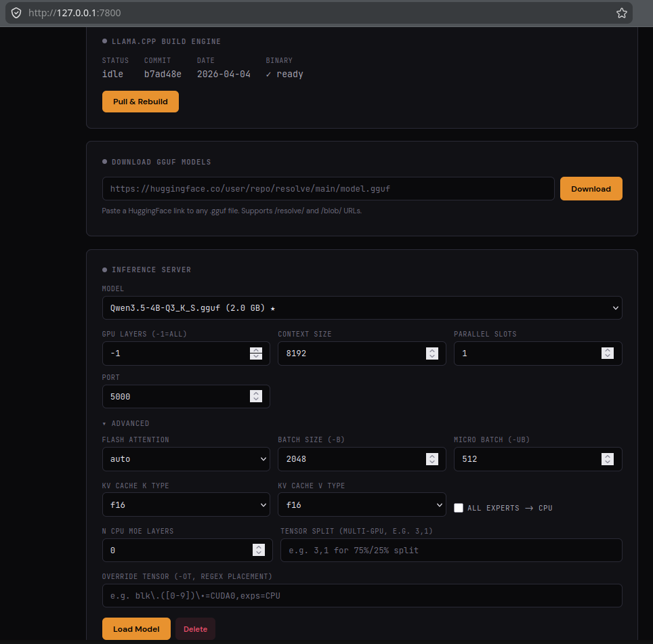This screenshot has height=644, width=653.
Task: Click the Download button
Action: pyautogui.click(x=591, y=188)
